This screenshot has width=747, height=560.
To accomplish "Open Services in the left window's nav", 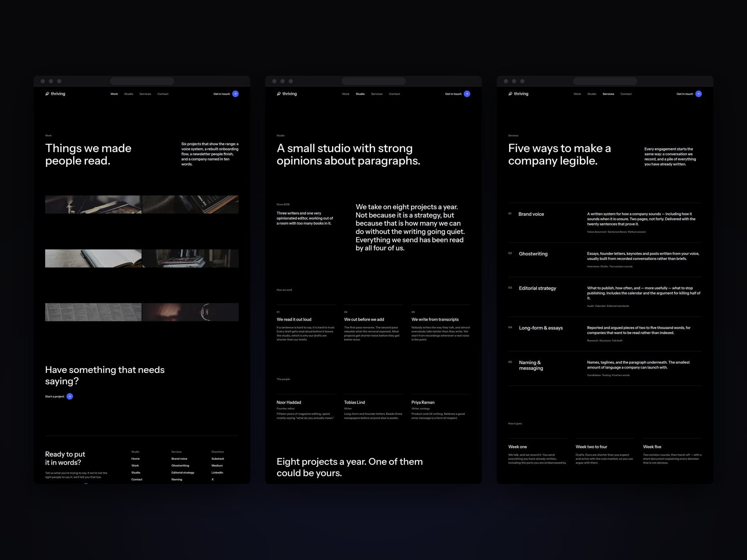I will [x=145, y=94].
